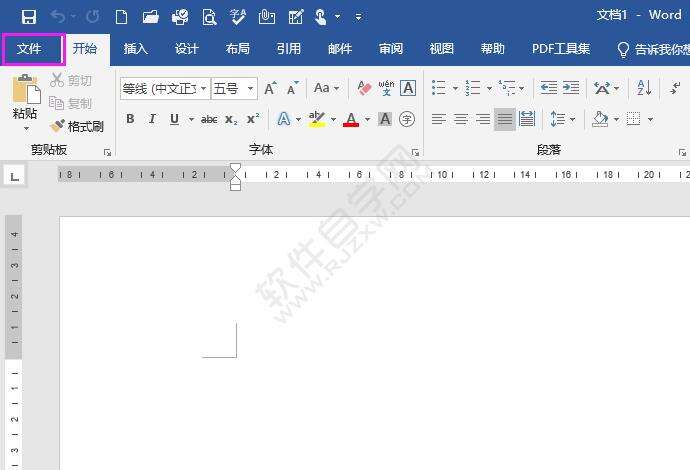Save the document with the floppy icon
Screen dimensions: 690x470
click(x=29, y=17)
